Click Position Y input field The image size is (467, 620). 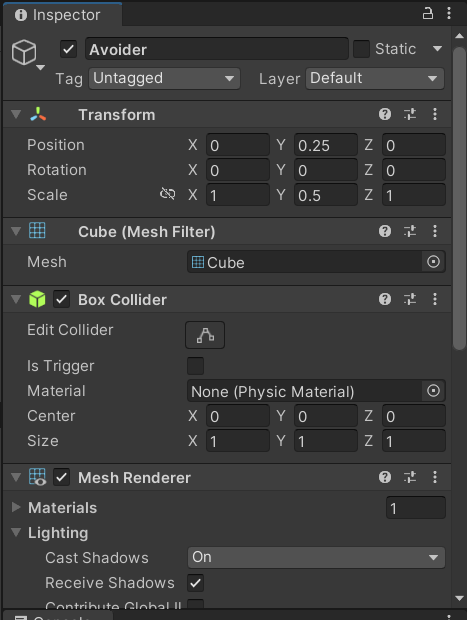coord(326,145)
